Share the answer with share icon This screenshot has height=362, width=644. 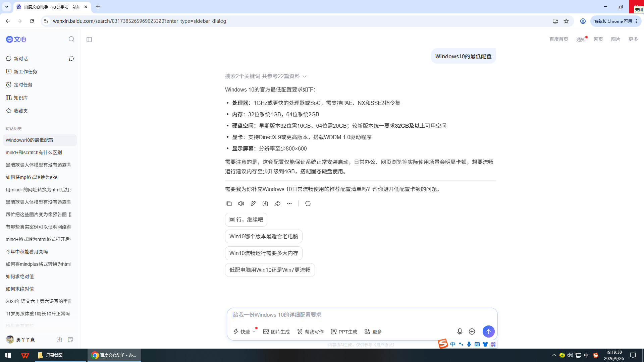point(277,203)
